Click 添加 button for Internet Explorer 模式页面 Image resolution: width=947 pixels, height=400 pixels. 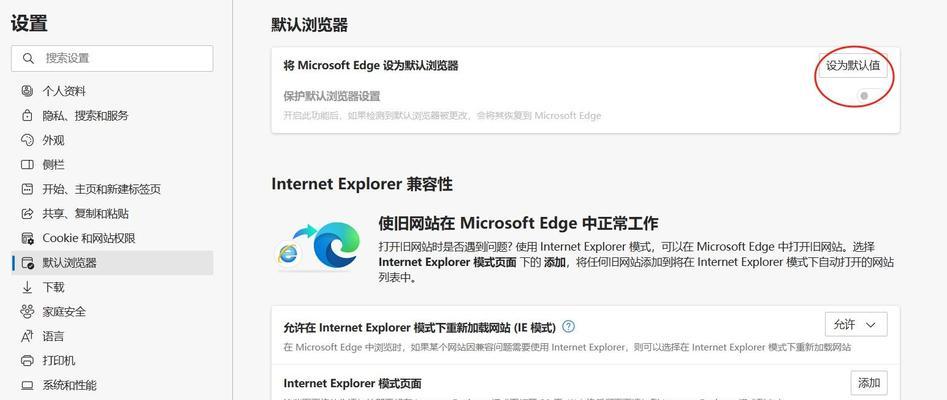tap(869, 383)
